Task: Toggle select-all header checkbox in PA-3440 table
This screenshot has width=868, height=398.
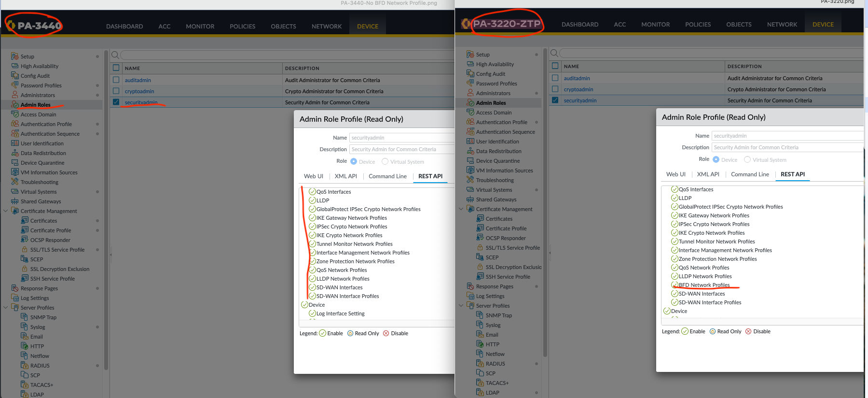Action: click(x=116, y=68)
